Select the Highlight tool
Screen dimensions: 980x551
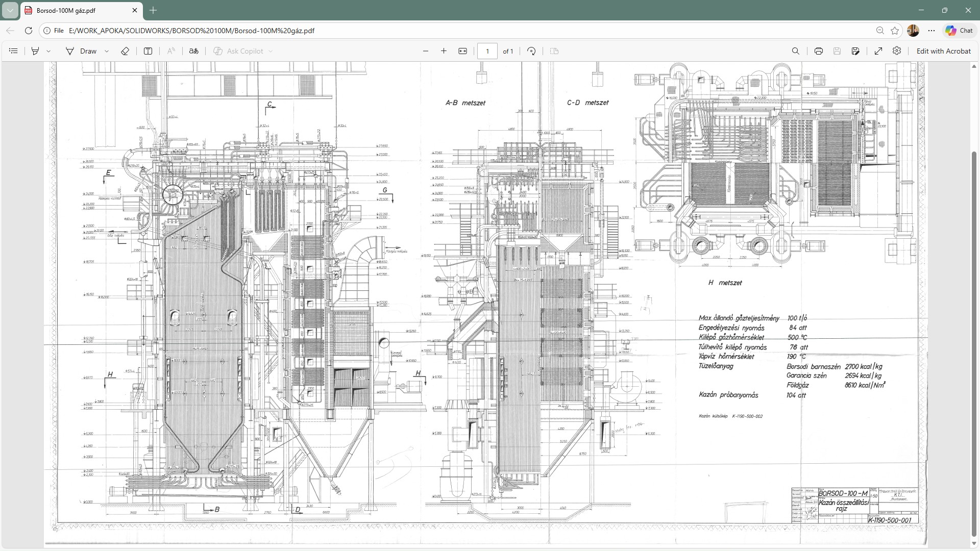pos(35,51)
